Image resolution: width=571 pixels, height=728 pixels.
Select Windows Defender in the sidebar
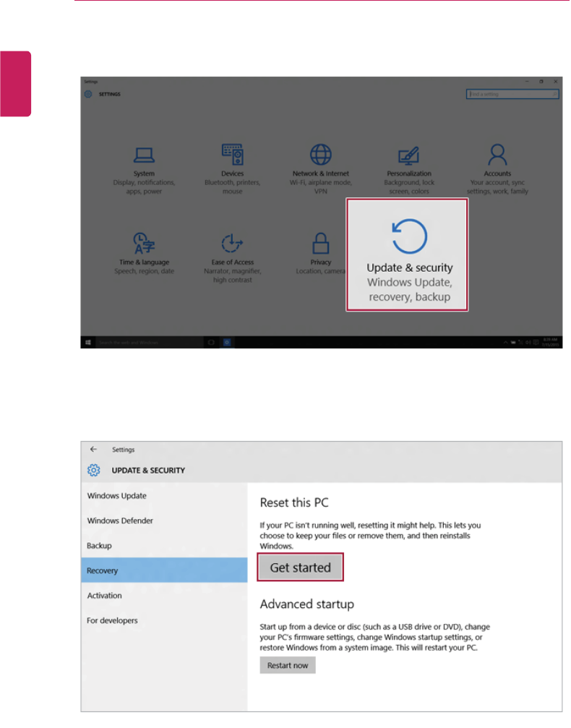164,521
